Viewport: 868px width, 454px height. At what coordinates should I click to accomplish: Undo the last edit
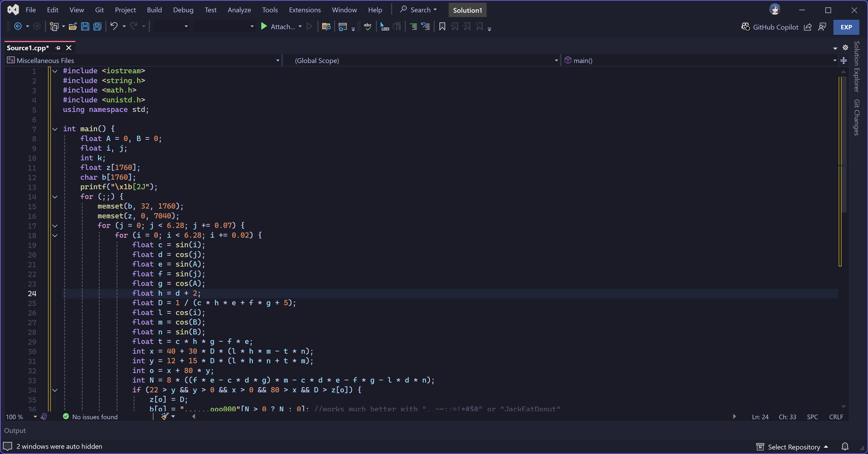(114, 26)
